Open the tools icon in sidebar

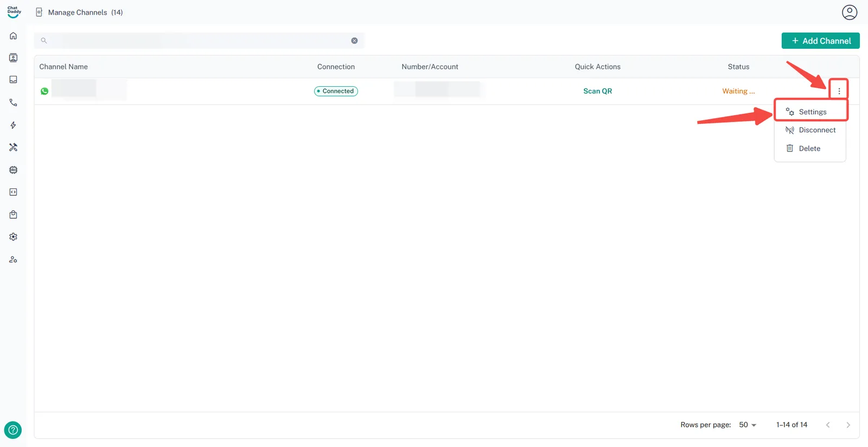click(x=13, y=148)
